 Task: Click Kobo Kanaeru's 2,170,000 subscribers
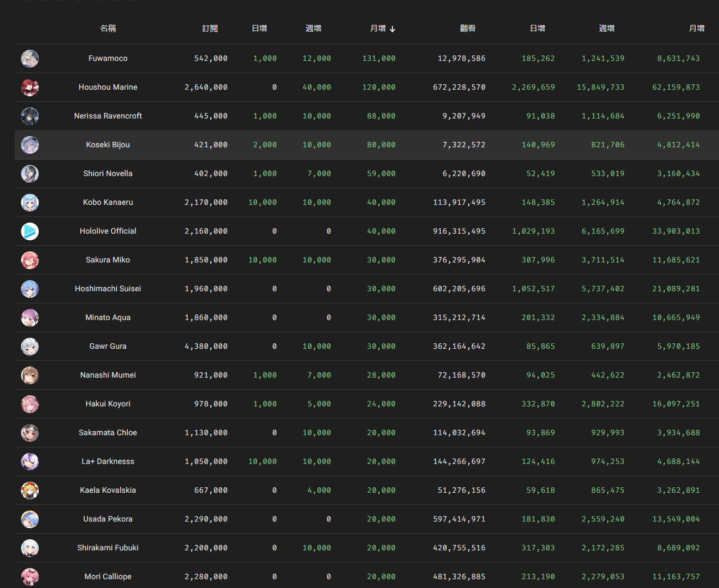[x=206, y=203]
